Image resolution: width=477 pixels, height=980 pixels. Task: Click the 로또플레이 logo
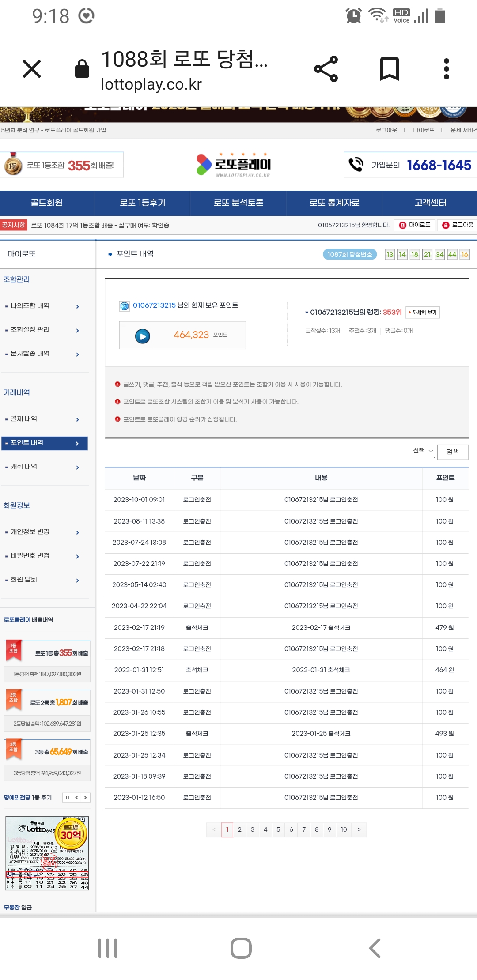(234, 165)
